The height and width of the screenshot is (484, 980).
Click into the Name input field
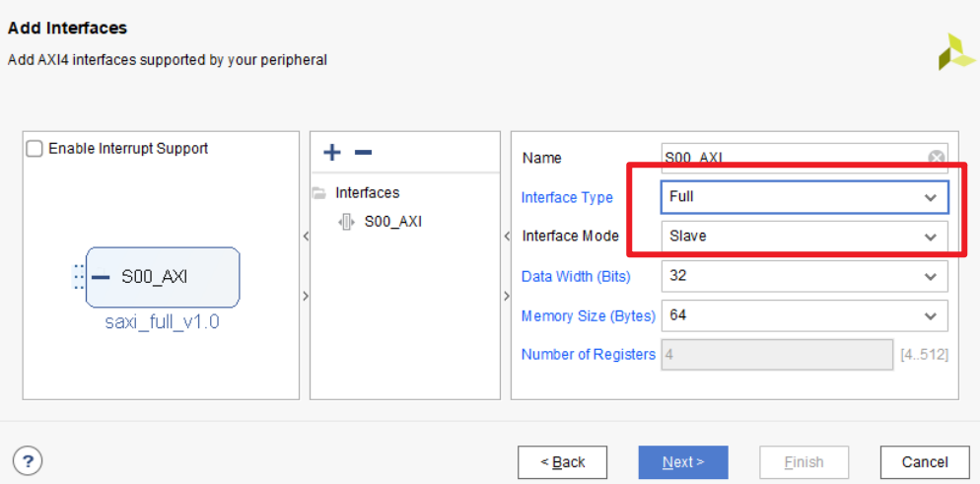point(794,158)
